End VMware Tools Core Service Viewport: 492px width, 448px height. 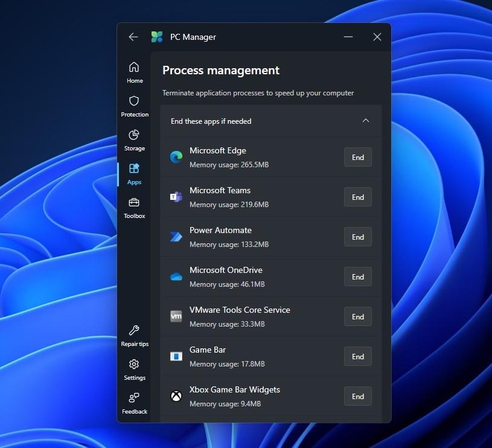pyautogui.click(x=358, y=316)
